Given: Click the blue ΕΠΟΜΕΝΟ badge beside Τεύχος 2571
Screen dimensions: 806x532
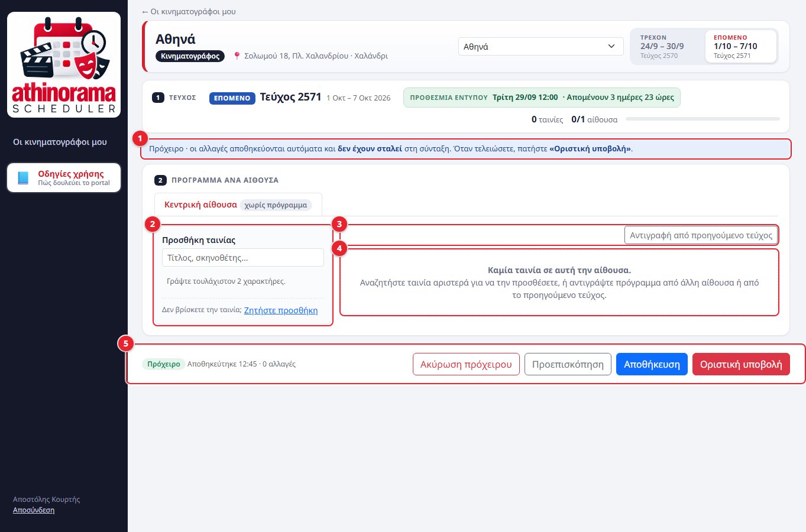Looking at the screenshot, I should (x=232, y=98).
